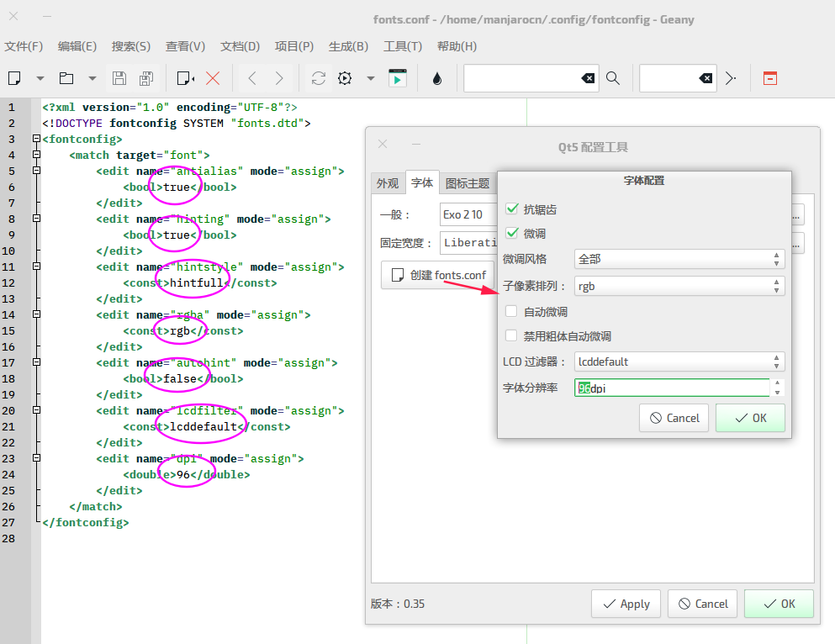
Task: Toggle the 抗锯齿 checkbox
Action: [x=512, y=209]
